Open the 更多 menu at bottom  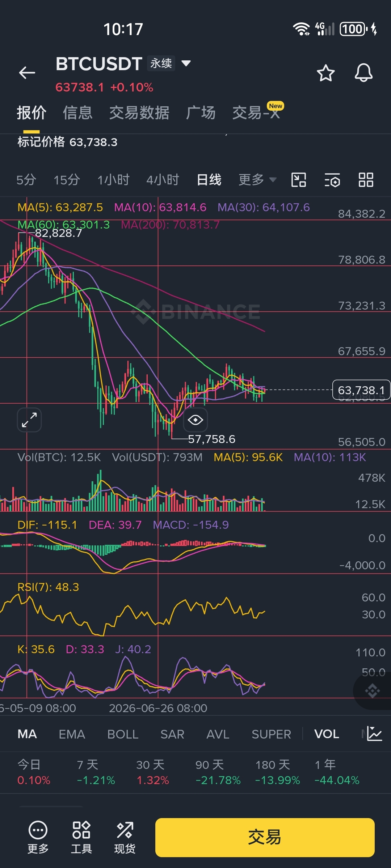38,837
